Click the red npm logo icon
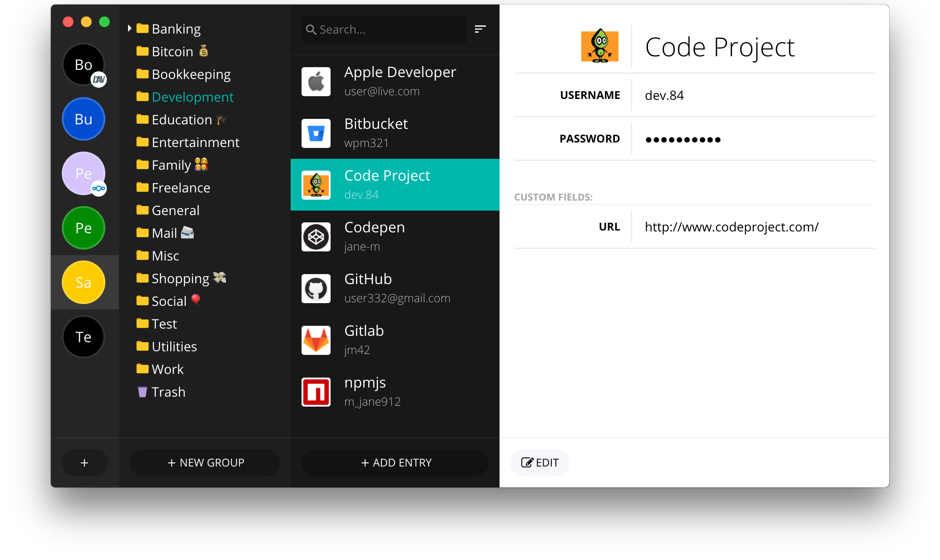The image size is (940, 560). 316,392
